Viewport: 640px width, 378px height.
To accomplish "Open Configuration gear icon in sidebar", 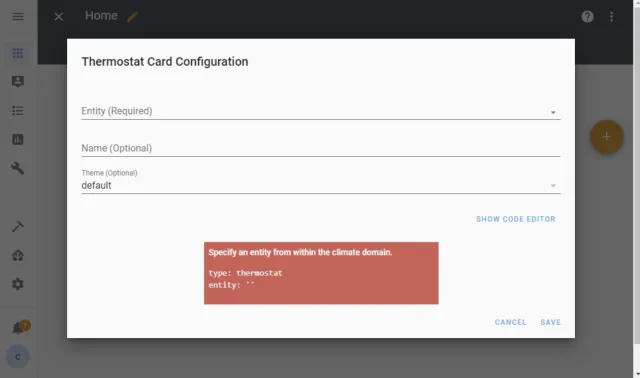I will coord(18,284).
